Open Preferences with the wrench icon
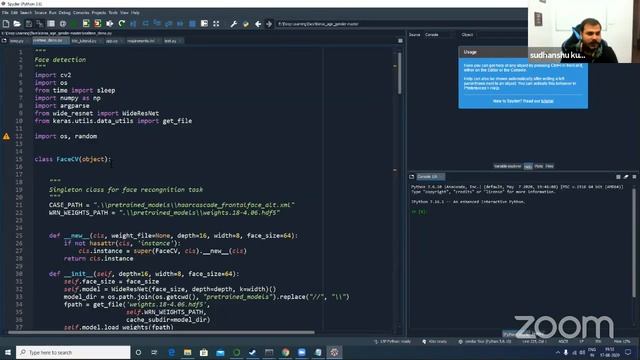Viewport: 640px width, 360px height. (x=233, y=24)
